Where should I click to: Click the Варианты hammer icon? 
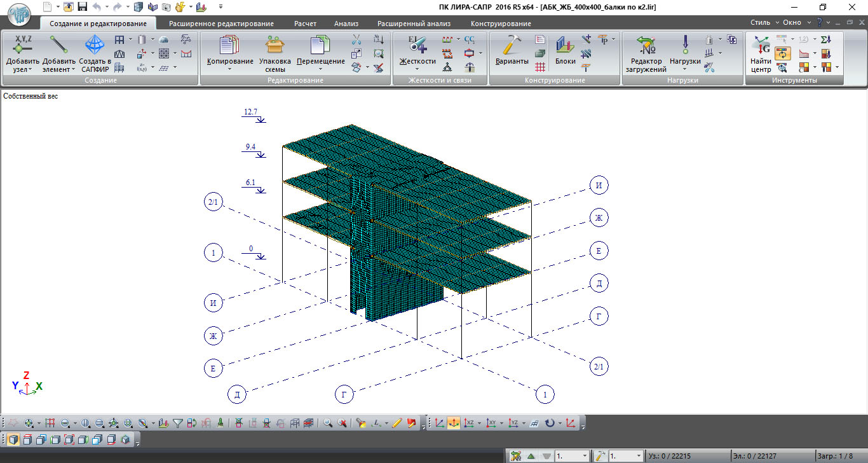point(512,45)
